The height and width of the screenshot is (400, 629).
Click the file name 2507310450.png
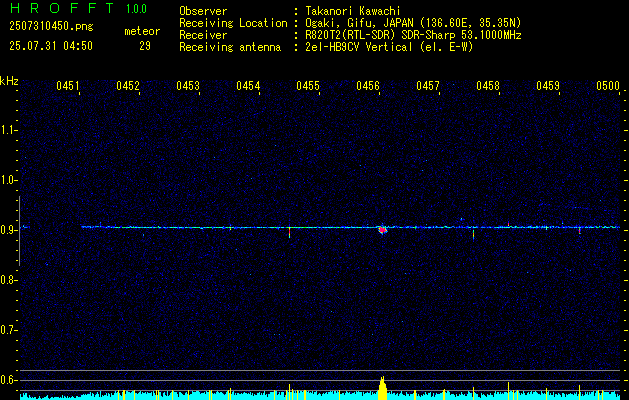[51, 27]
